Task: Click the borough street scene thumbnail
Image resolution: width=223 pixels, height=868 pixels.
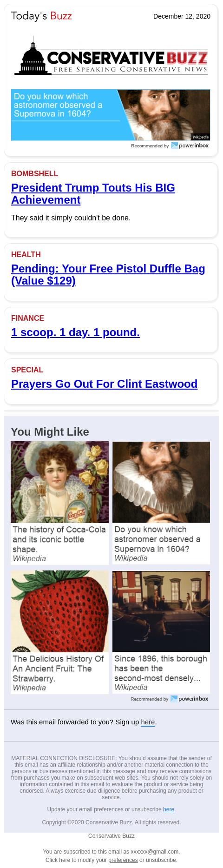Action: click(x=161, y=611)
